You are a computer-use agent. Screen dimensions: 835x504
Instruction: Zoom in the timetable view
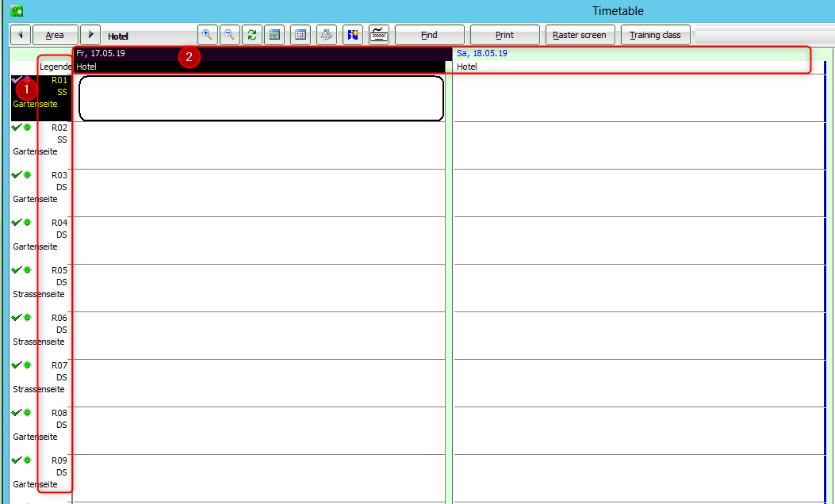(208, 35)
